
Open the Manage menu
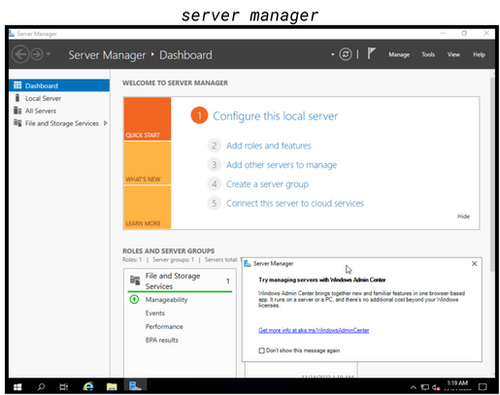399,55
